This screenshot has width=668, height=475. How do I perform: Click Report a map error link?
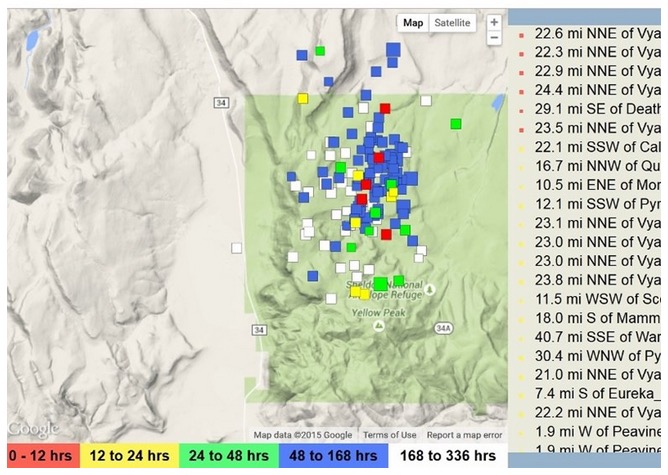(464, 435)
